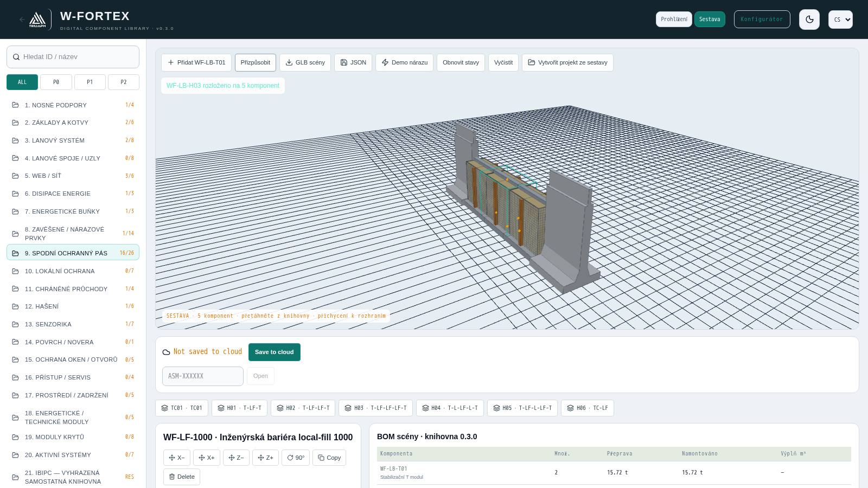Click download icon on GLB scény
The height and width of the screenshot is (488, 868).
click(289, 62)
